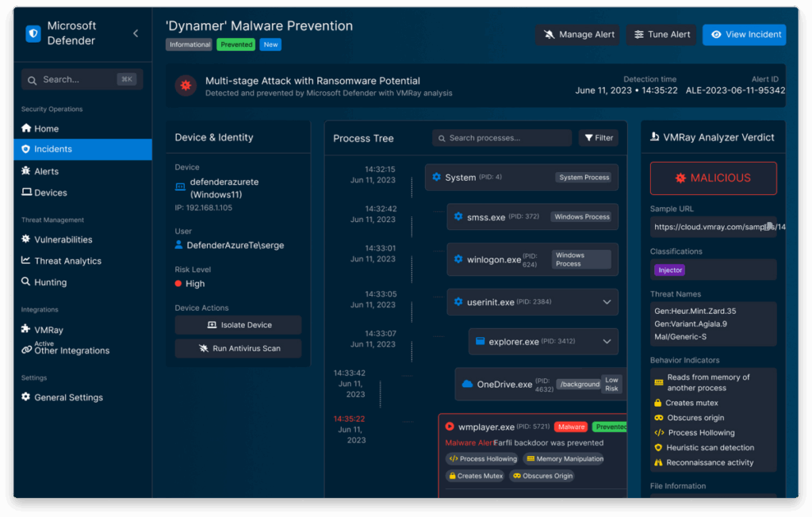Click the Windows Process badge on smss.exe
Viewport: 812px width, 517px height.
581,216
